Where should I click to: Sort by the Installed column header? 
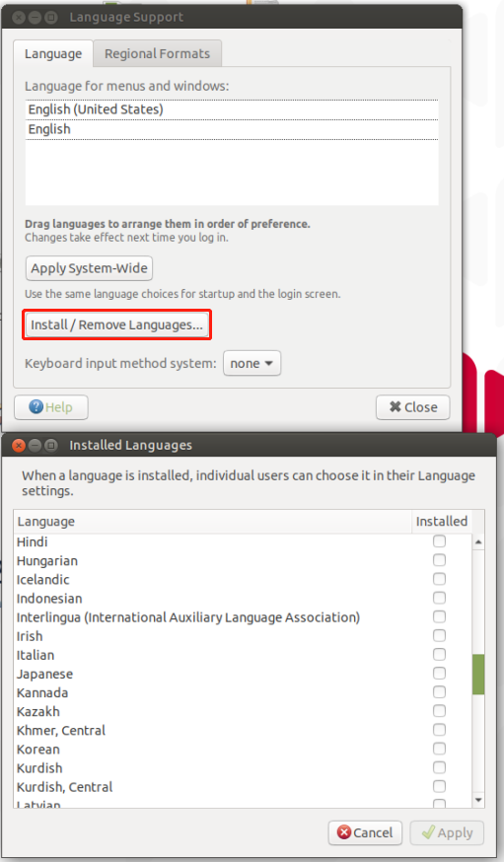[x=441, y=521]
